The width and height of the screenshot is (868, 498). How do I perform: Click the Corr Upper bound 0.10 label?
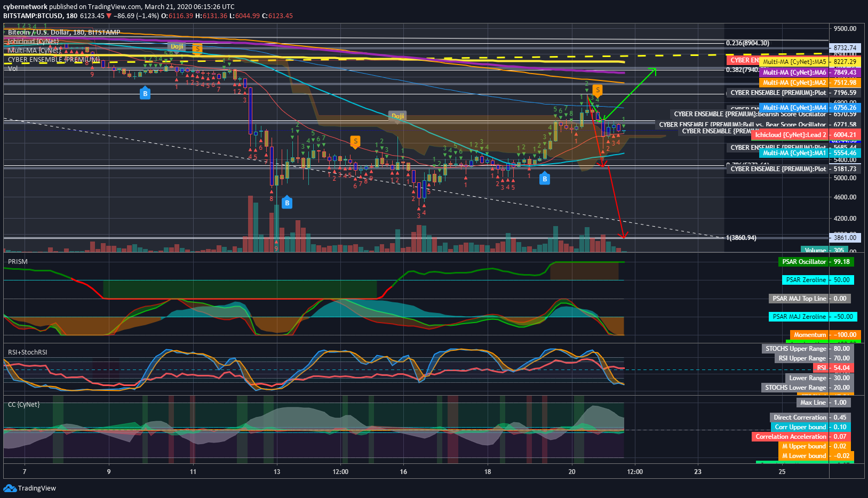pyautogui.click(x=811, y=427)
